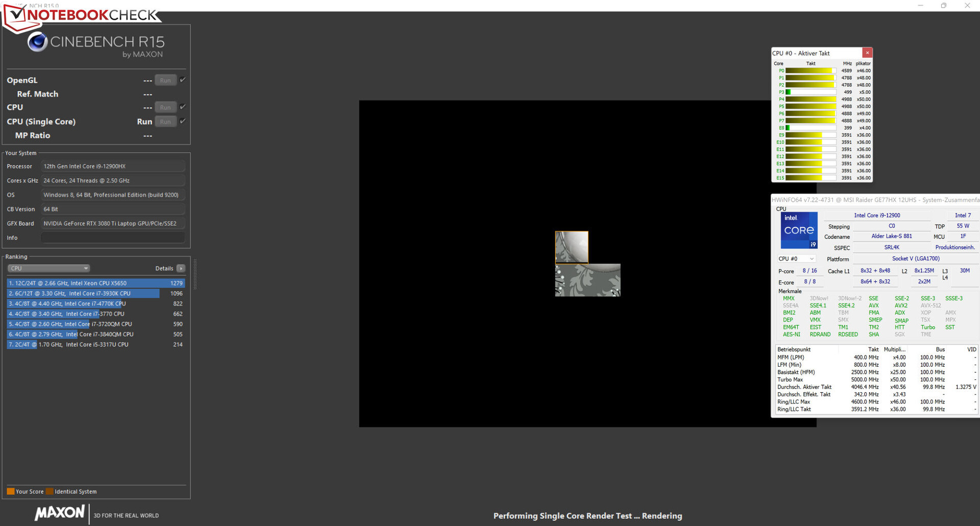Image resolution: width=980 pixels, height=526 pixels.
Task: Click the Info text field
Action: tap(113, 238)
